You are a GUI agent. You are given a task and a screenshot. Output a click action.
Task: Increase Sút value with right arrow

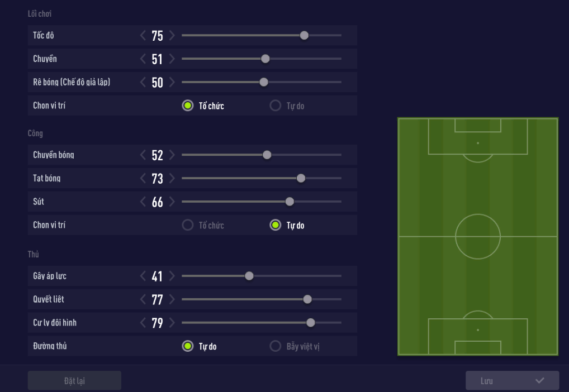click(172, 202)
